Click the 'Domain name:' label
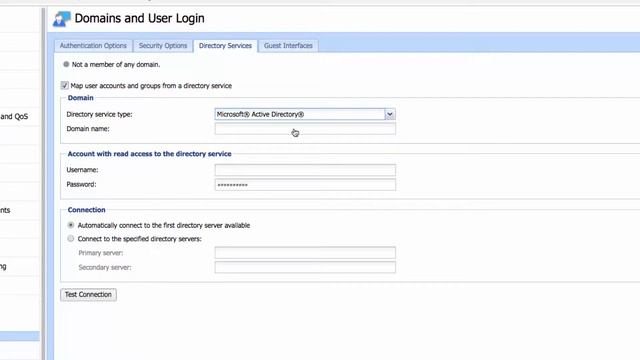 88,129
